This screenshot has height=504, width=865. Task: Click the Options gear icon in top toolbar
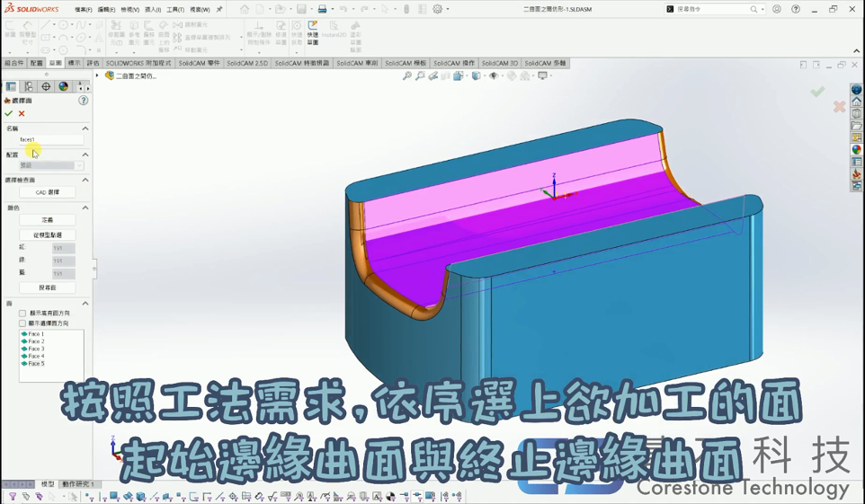[x=438, y=9]
